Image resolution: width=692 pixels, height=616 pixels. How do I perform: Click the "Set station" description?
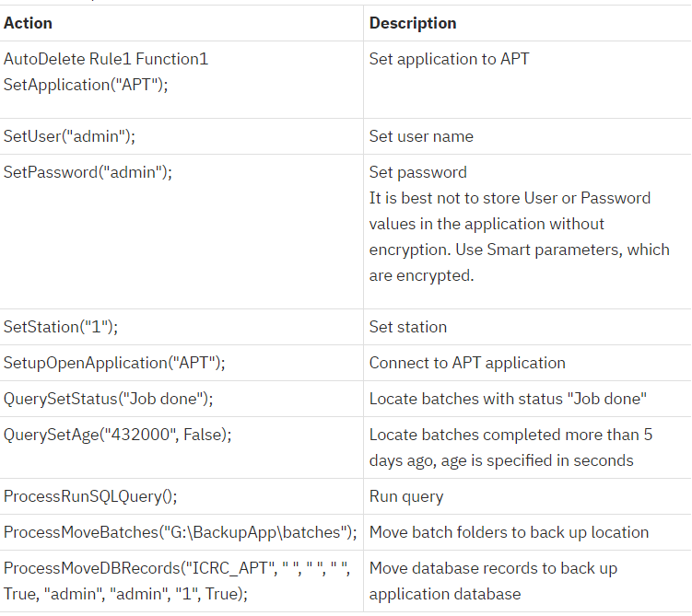pos(408,327)
